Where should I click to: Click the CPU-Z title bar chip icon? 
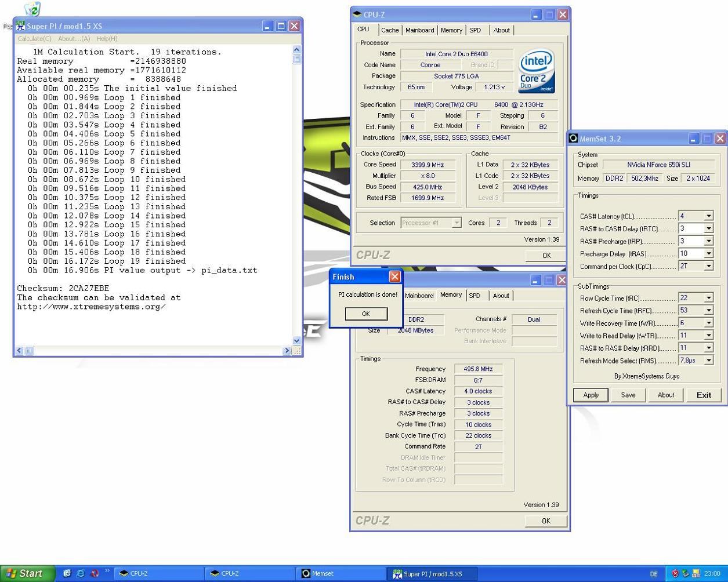357,14
